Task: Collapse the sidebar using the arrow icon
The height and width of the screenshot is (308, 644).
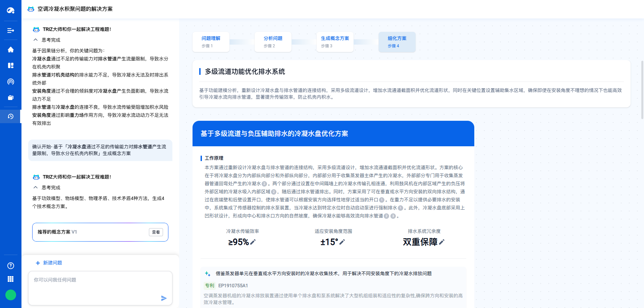Action: pyautogui.click(x=10, y=31)
